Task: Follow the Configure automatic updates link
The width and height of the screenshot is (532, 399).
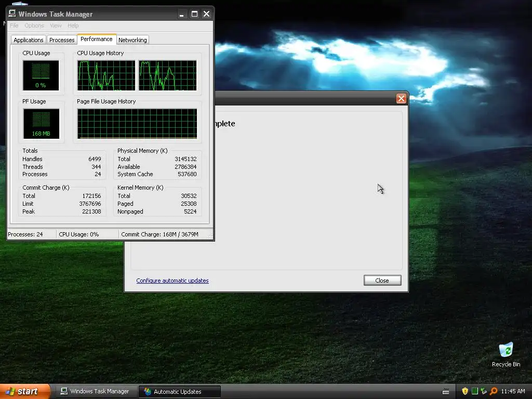Action: click(x=172, y=281)
